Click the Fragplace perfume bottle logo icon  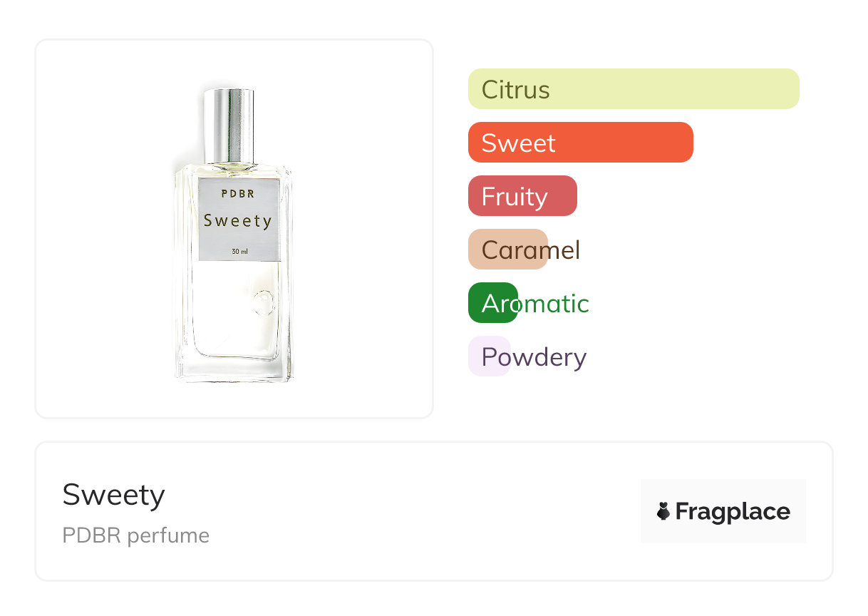663,511
